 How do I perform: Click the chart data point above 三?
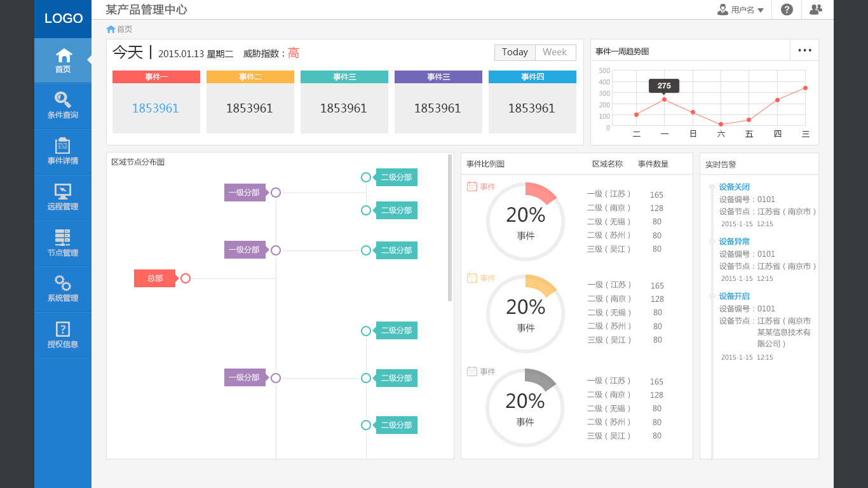pos(805,88)
